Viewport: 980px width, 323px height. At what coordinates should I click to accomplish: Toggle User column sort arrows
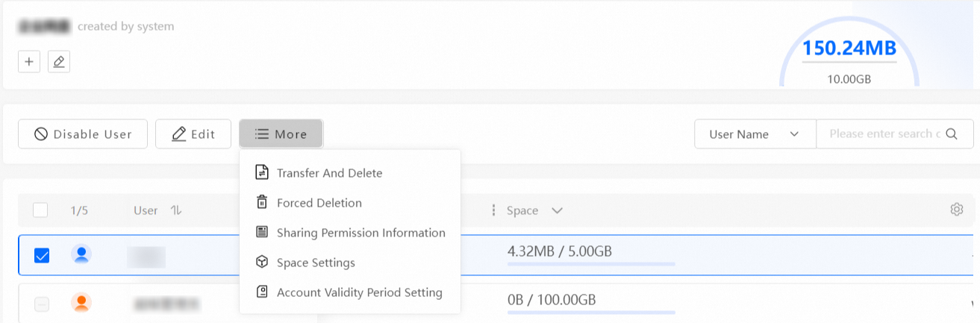click(x=176, y=210)
